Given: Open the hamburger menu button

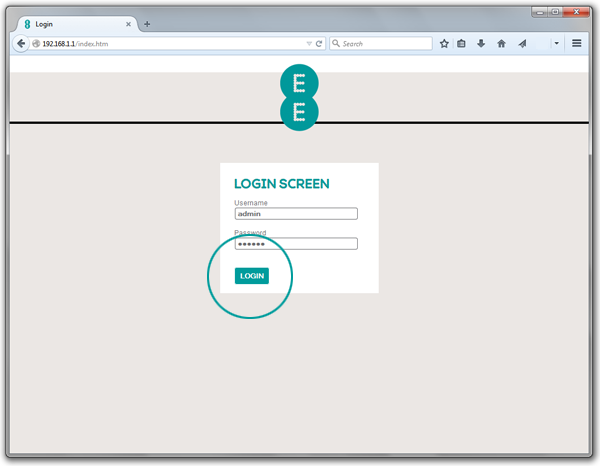Looking at the screenshot, I should tap(577, 43).
